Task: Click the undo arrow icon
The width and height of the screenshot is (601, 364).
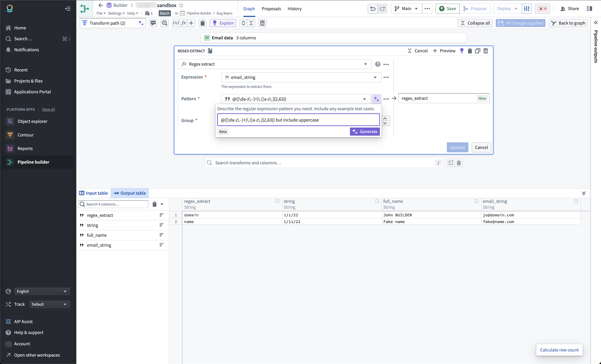Action: click(x=373, y=9)
